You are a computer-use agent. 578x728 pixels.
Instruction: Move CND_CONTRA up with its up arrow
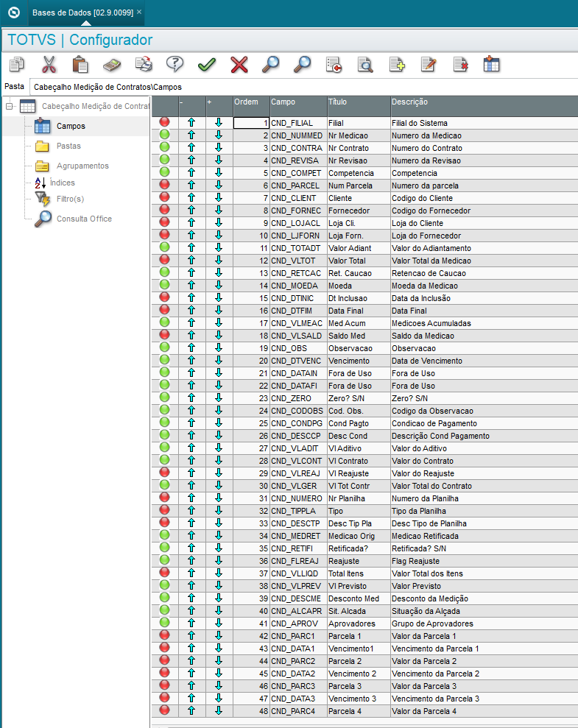coord(191,148)
